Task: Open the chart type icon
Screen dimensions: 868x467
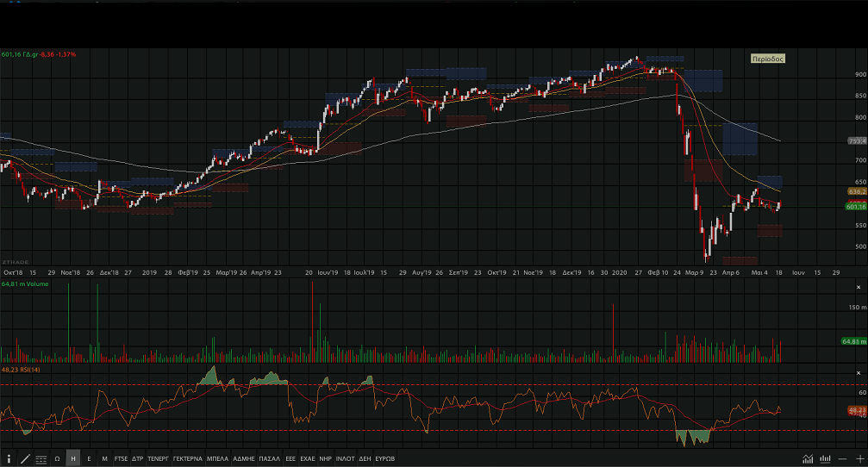Action: click(x=808, y=458)
